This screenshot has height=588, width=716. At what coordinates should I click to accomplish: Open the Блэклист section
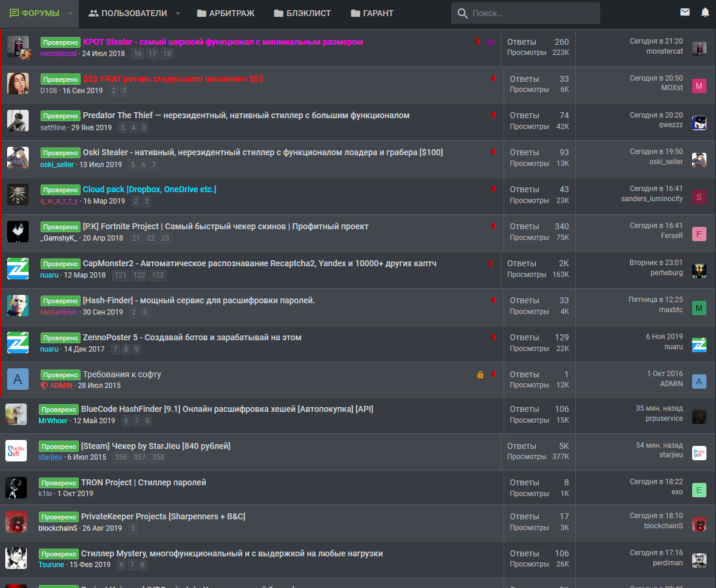click(x=302, y=13)
